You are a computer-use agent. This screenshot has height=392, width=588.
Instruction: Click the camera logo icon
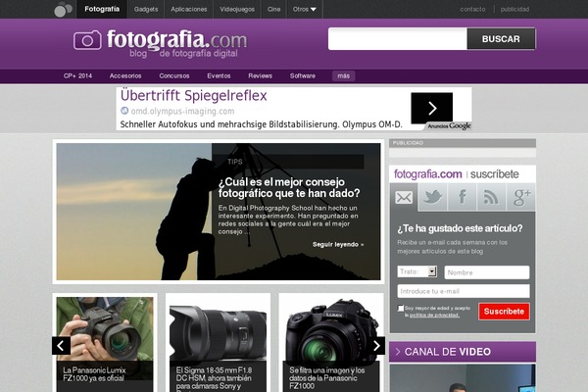click(87, 40)
